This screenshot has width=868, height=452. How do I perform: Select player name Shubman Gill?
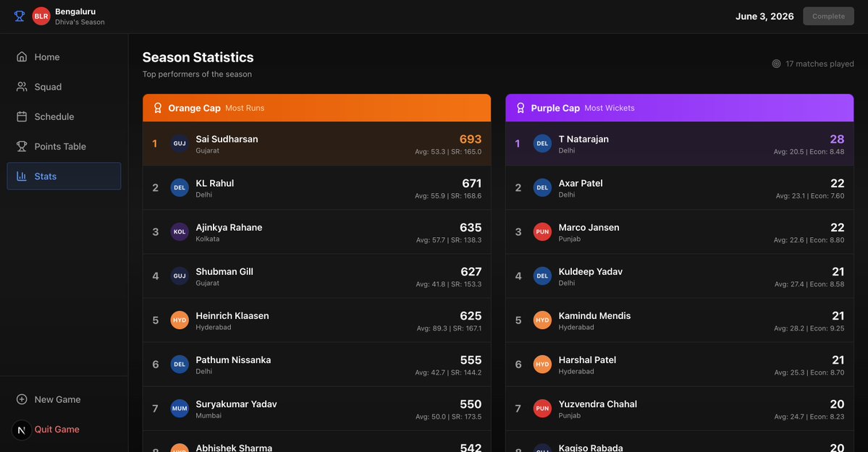click(224, 272)
